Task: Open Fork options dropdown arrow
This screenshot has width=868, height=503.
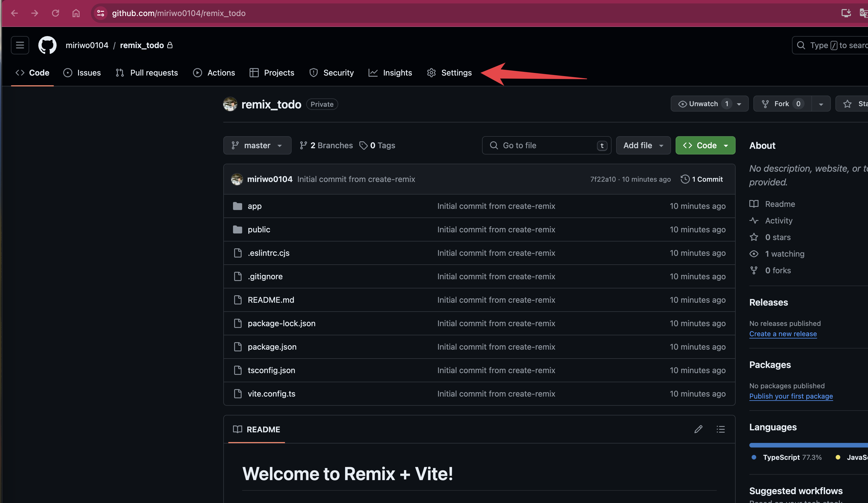Action: tap(821, 104)
